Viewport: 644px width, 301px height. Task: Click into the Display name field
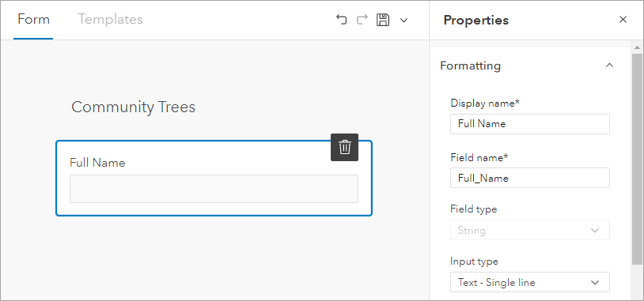(x=530, y=124)
